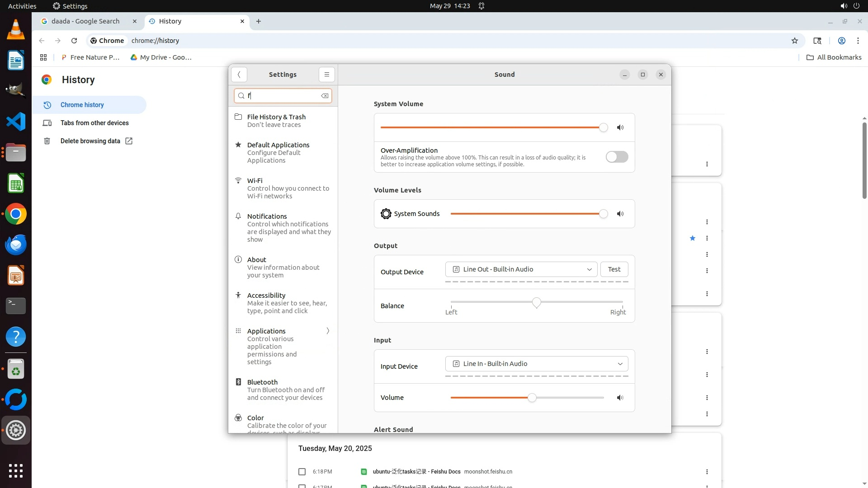Reload the Chrome history page
868x488 pixels.
[x=74, y=41]
